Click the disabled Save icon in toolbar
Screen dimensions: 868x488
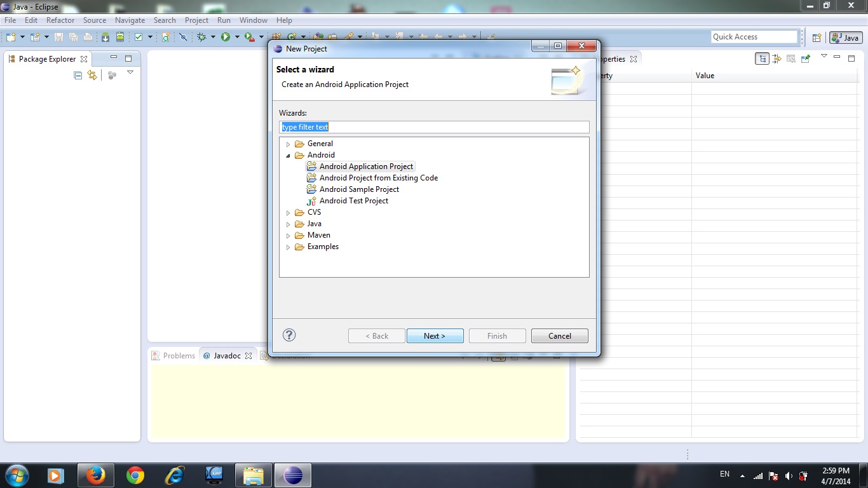click(x=58, y=37)
